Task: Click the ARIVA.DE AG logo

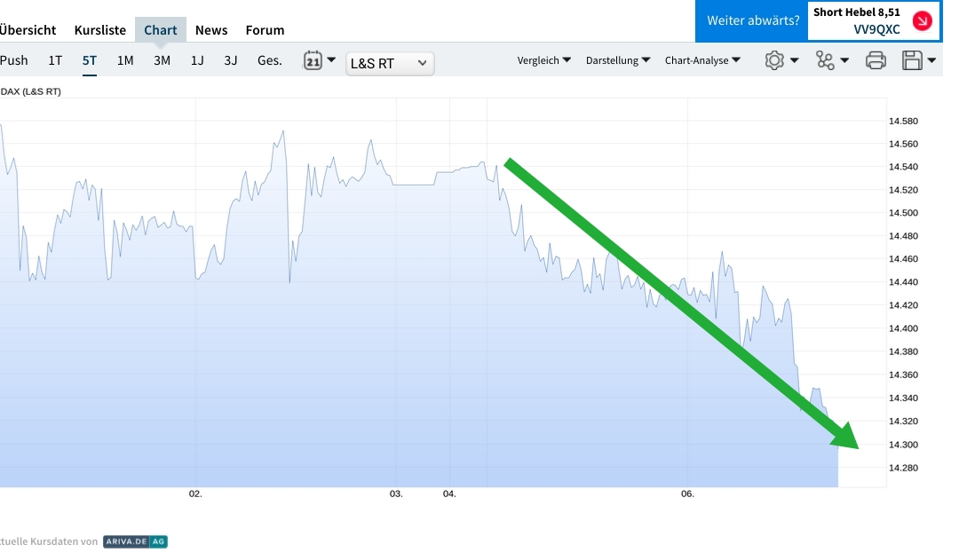Action: [135, 540]
